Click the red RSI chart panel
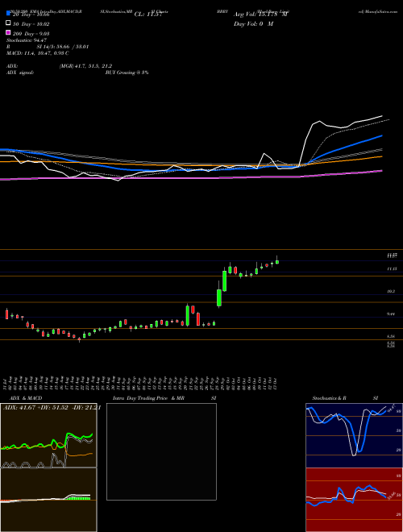This screenshot has width=403, height=532. click(354, 500)
